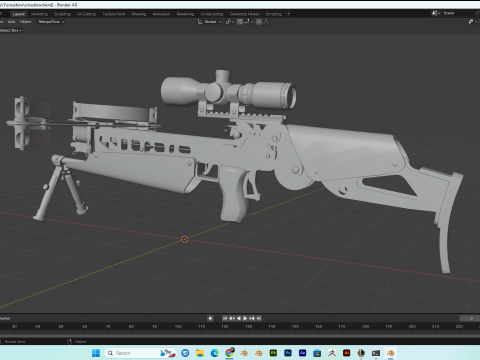The width and height of the screenshot is (480, 360).
Task: Jump to the last frame of timeline
Action: (259, 318)
